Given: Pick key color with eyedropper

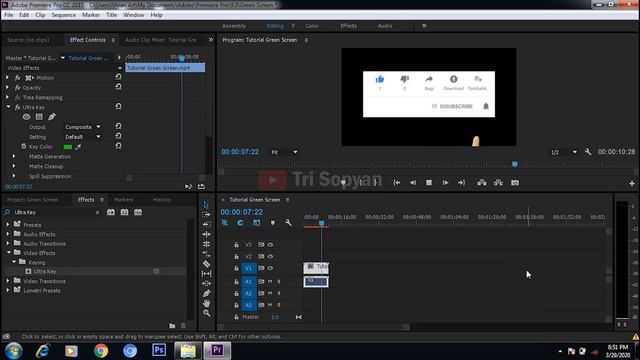Looking at the screenshot, I should (x=78, y=147).
